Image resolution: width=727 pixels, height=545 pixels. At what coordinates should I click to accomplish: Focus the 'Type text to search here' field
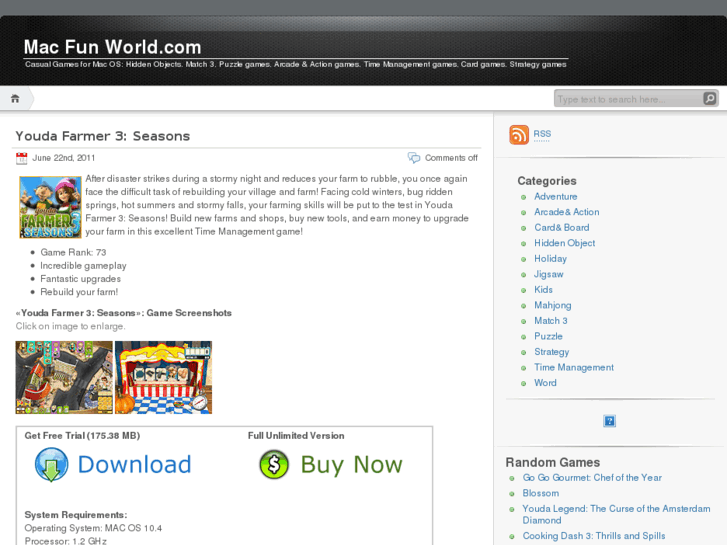[629, 99]
